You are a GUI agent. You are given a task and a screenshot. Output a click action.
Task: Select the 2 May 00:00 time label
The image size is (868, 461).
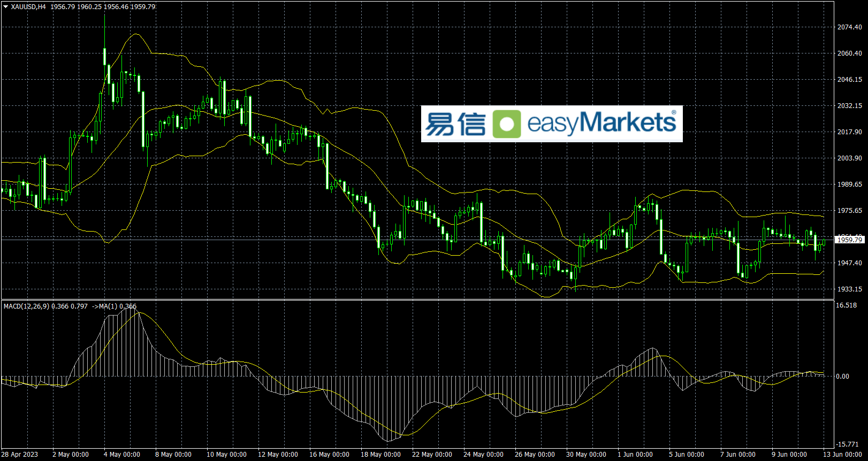click(x=71, y=455)
